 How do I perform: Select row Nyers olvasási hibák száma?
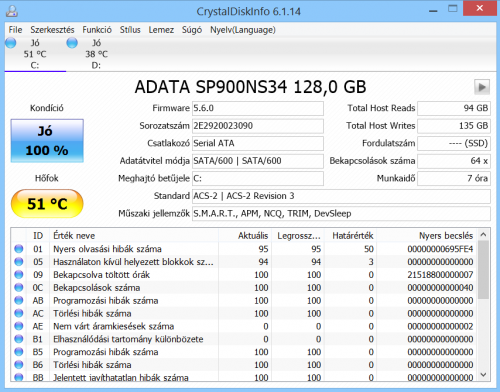pos(244,249)
